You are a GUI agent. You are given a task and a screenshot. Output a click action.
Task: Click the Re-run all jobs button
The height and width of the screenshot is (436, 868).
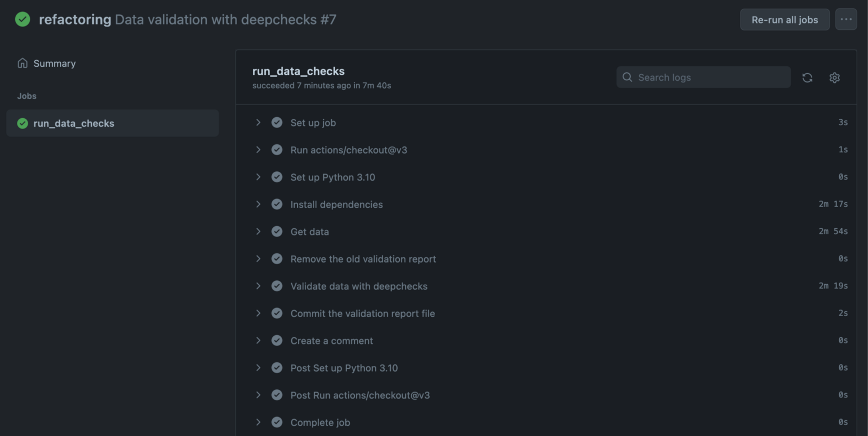(784, 20)
